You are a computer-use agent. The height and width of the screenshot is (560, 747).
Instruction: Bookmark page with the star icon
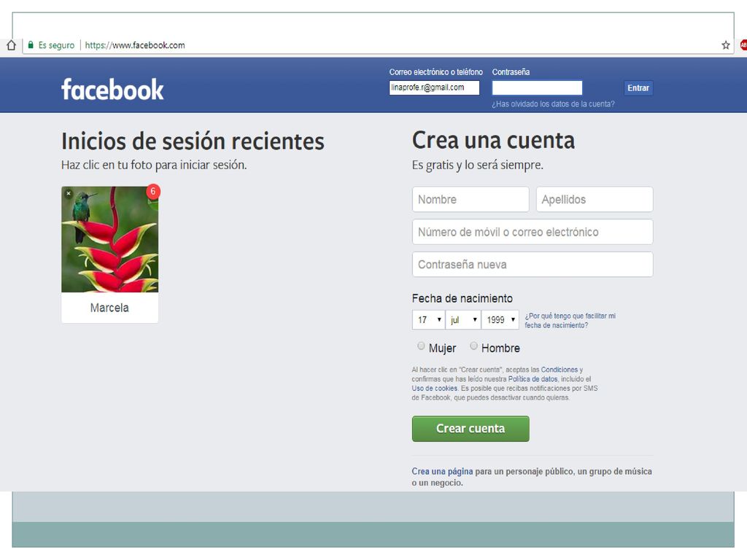coord(726,45)
